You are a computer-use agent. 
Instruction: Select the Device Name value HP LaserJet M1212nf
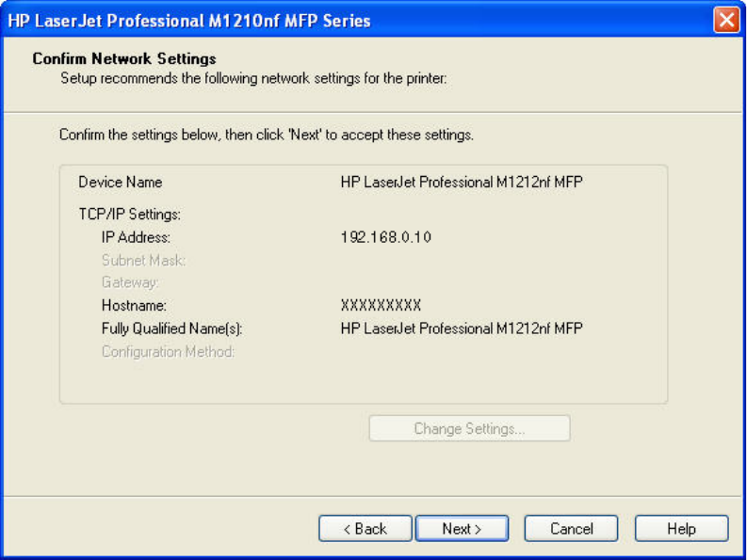[x=462, y=183]
